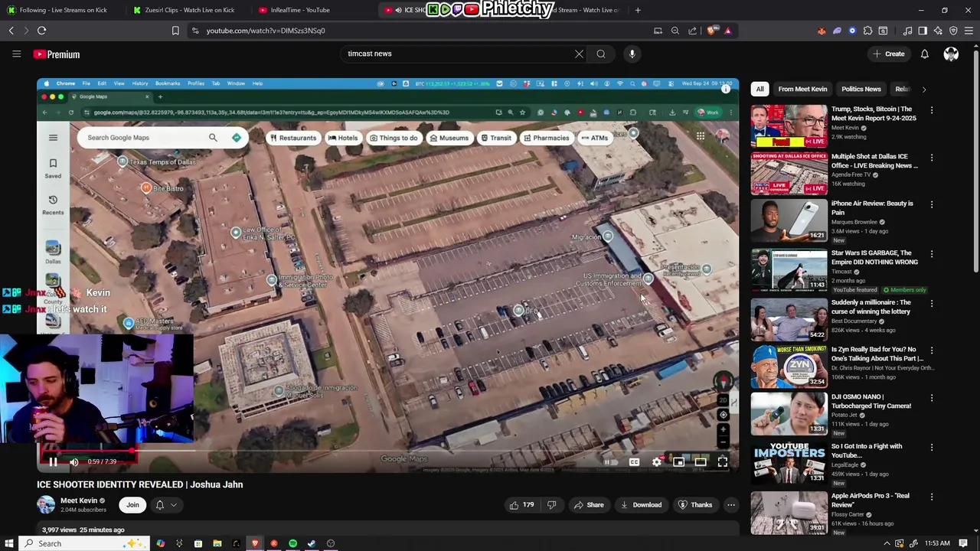Viewport: 980px width, 551px height.
Task: Switch to miniplayer mode
Action: [x=678, y=461]
